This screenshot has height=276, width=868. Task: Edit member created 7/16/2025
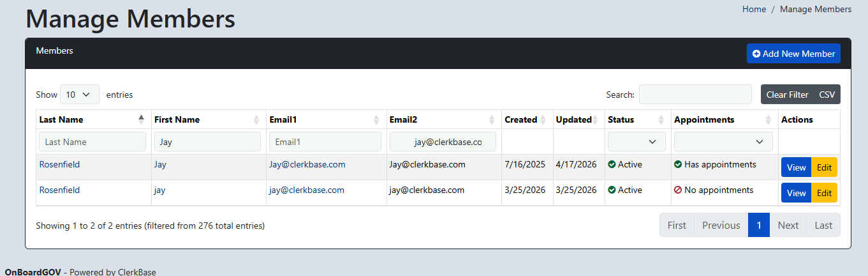tap(824, 167)
